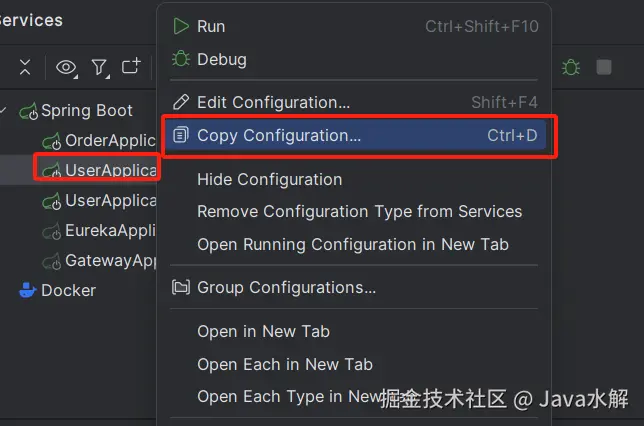The width and height of the screenshot is (644, 426).
Task: Collapse the Spring Boot tree node
Action: pyautogui.click(x=4, y=110)
